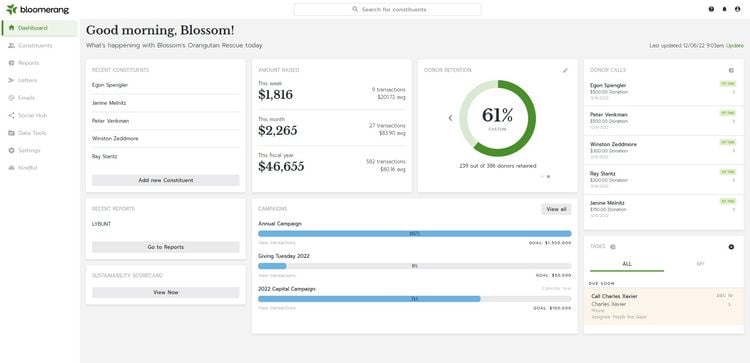Open Settings in the sidebar

pos(39,150)
